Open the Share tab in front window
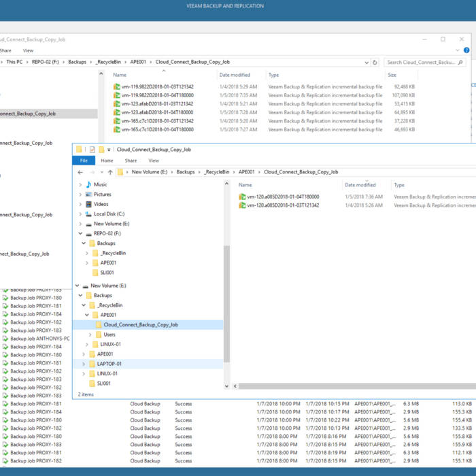 (131, 160)
